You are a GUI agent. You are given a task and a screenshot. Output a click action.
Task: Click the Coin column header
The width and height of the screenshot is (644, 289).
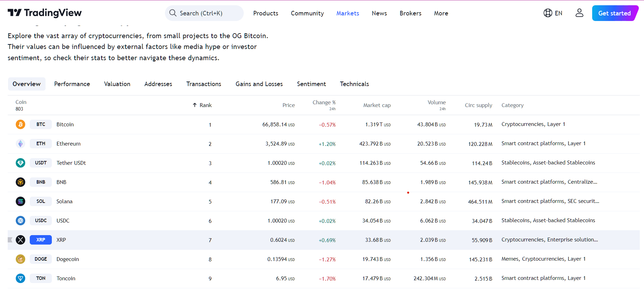click(x=21, y=102)
